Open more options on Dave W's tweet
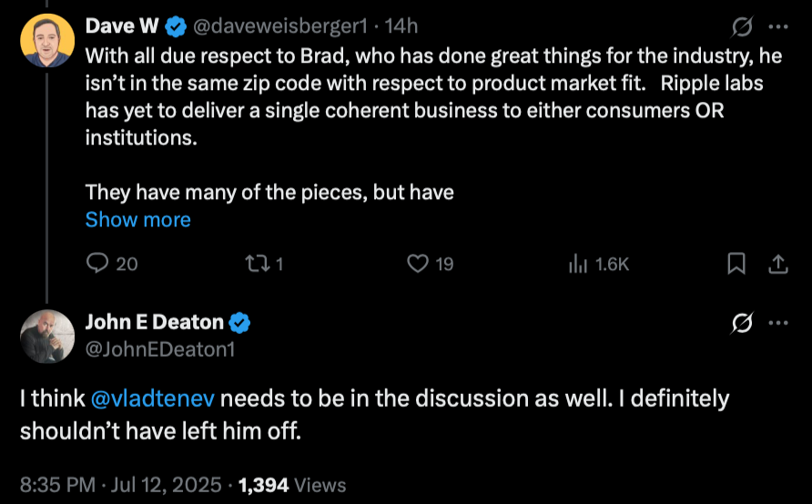The width and height of the screenshot is (812, 504). 778,26
